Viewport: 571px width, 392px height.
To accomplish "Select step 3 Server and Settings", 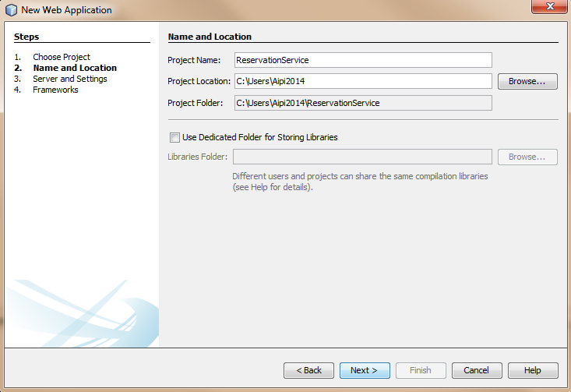I will pos(69,79).
